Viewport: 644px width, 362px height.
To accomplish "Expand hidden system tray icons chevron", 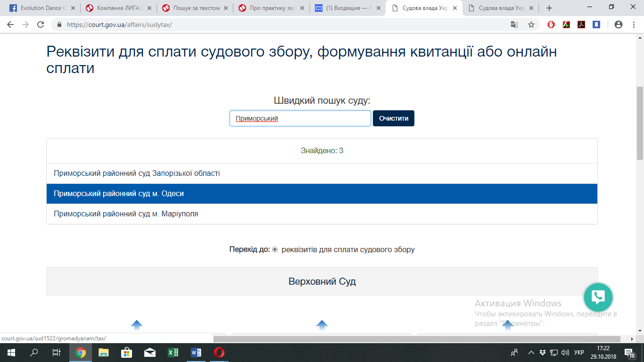I will pyautogui.click(x=531, y=353).
